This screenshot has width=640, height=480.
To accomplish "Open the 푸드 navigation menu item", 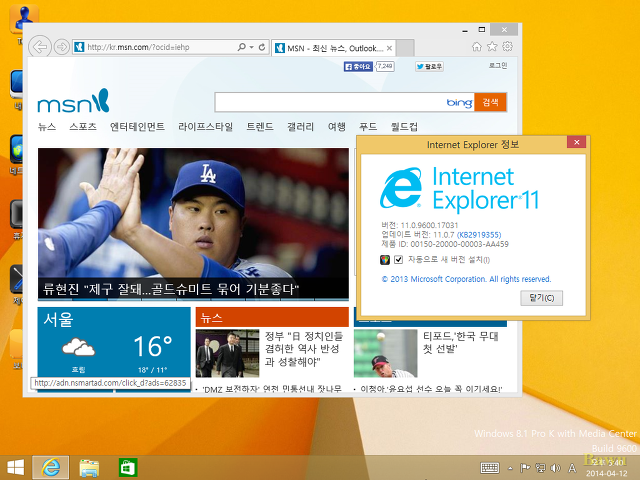I will [368, 127].
